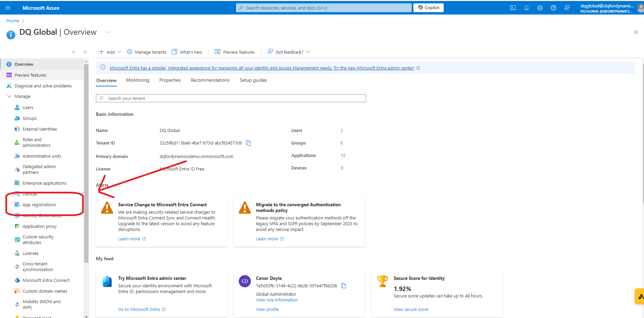Copy Conor Doyle's object ID

click(x=343, y=286)
